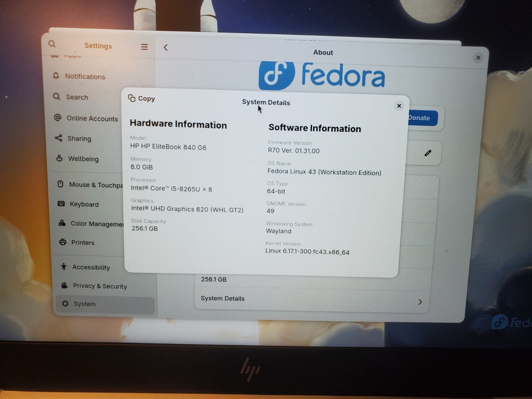Close the Settings About window
The width and height of the screenshot is (532, 399).
click(478, 58)
